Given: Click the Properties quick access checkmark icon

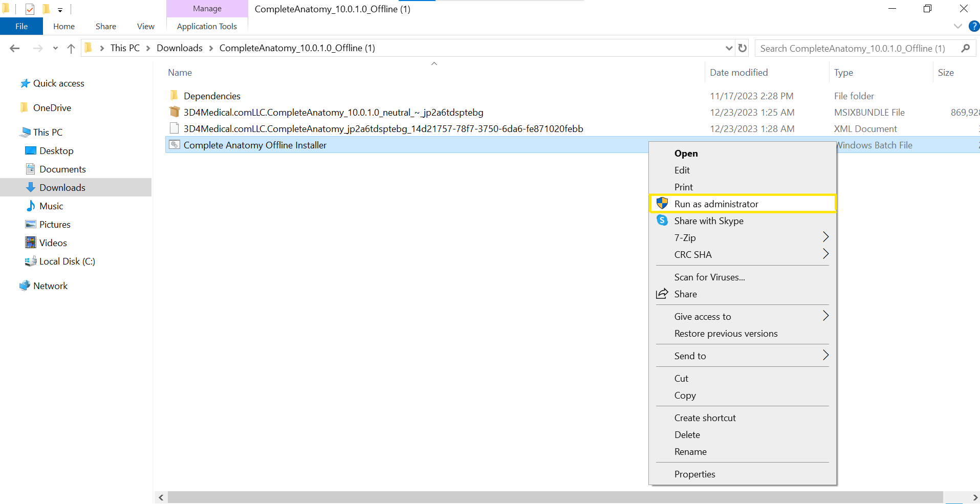Looking at the screenshot, I should (x=30, y=9).
